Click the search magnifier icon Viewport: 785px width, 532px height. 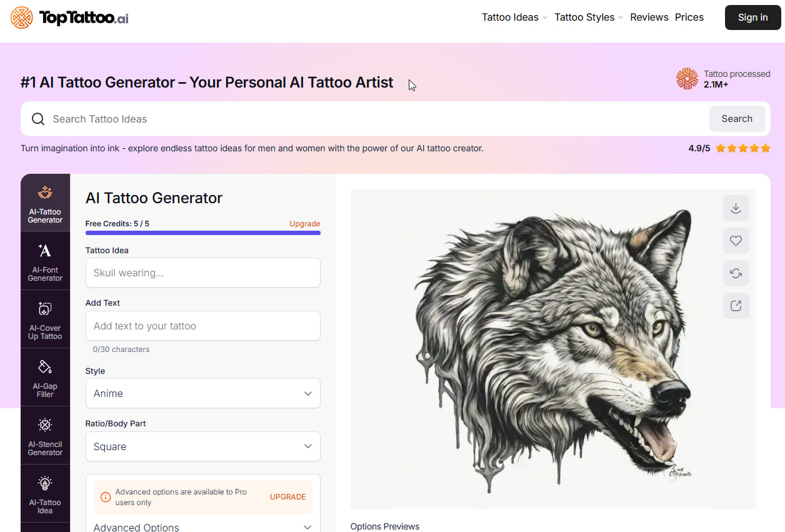tap(38, 118)
